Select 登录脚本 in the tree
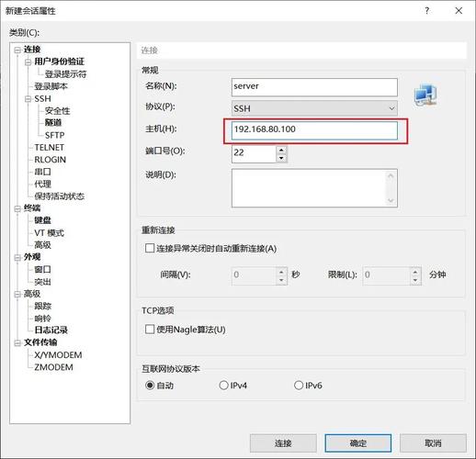 coord(51,86)
